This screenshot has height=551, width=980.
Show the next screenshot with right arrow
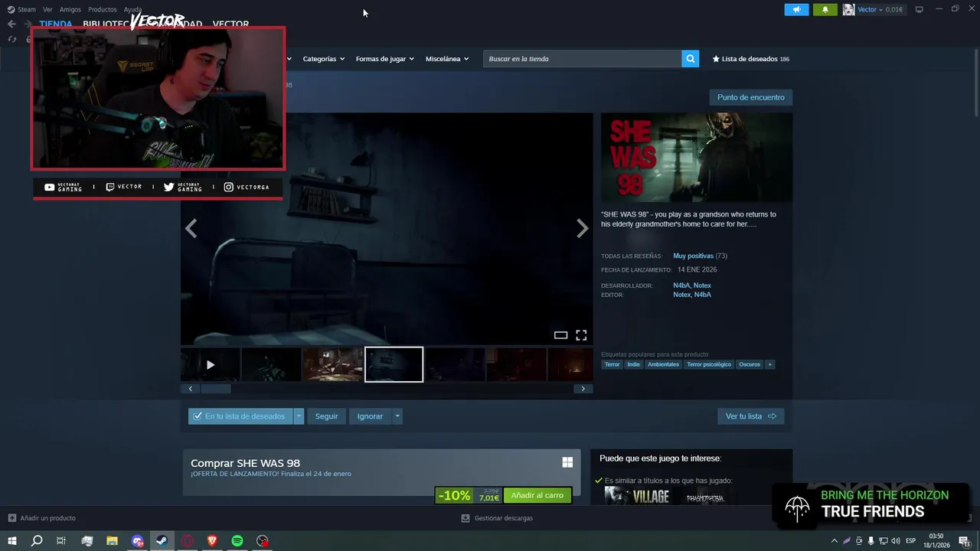tap(583, 228)
